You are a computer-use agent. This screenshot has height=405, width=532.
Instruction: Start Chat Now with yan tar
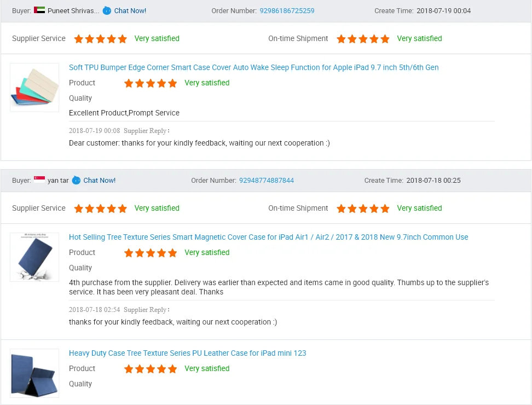tap(100, 180)
